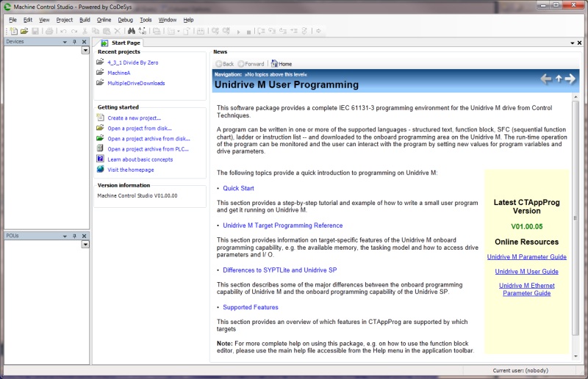
Task: Click the Save floppy disk toolbar icon
Action: [35, 31]
